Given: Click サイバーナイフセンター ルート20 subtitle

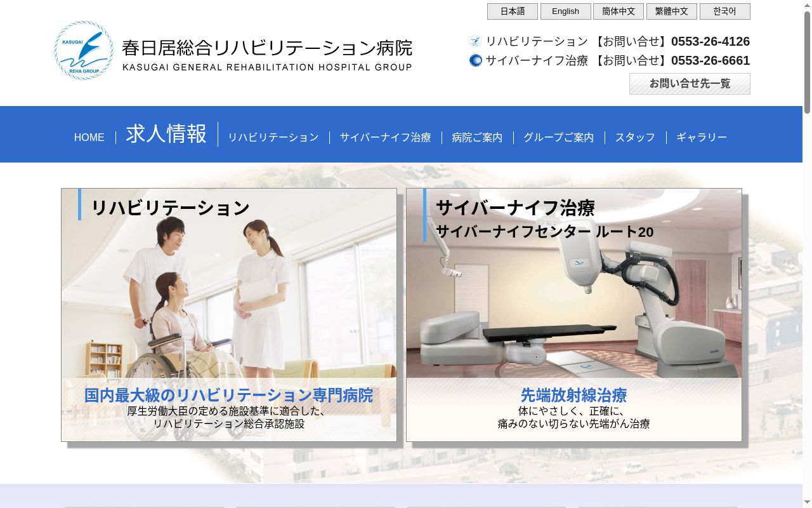Looking at the screenshot, I should pos(545,232).
